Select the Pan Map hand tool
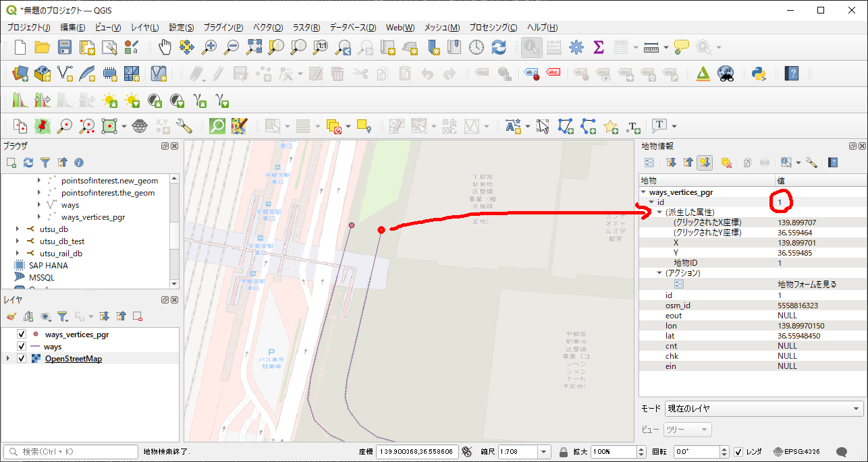868x462 pixels. point(165,47)
